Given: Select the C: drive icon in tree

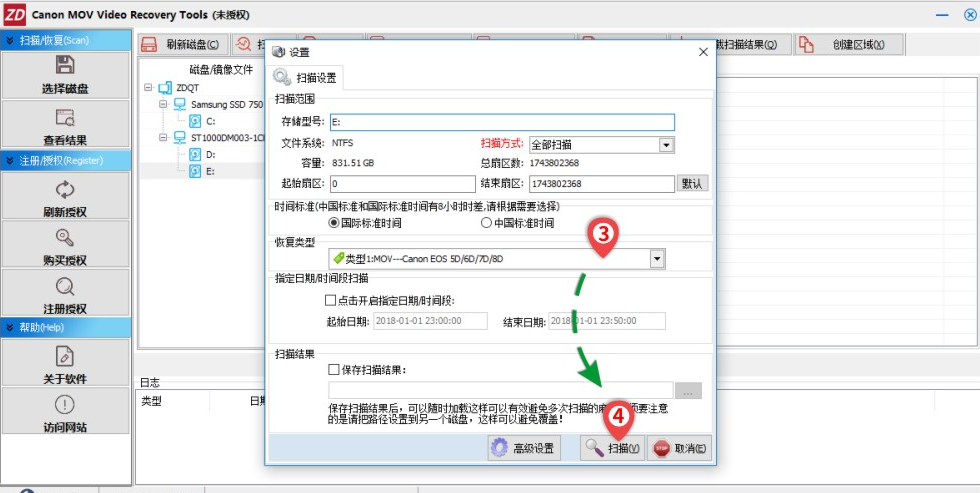Looking at the screenshot, I should [x=195, y=121].
